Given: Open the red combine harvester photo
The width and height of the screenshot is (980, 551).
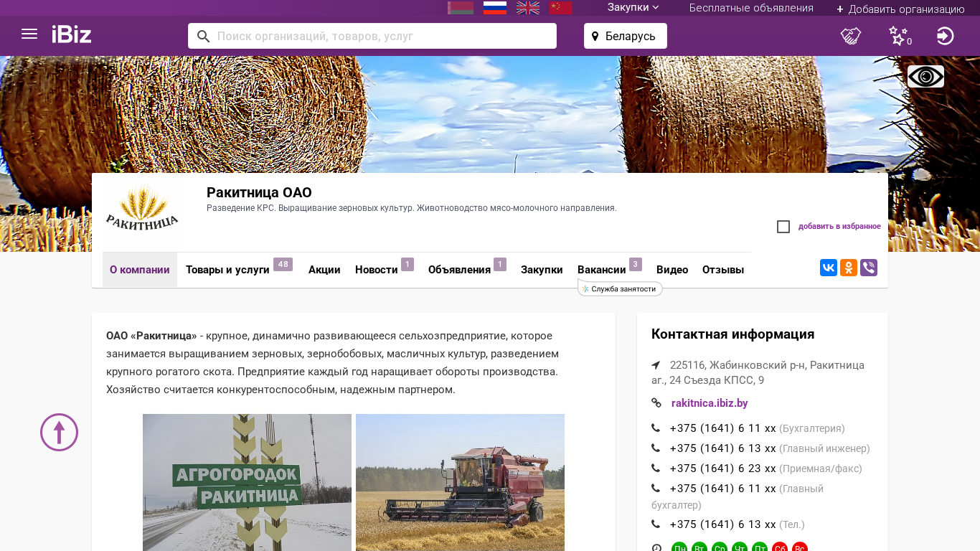Looking at the screenshot, I should (460, 482).
